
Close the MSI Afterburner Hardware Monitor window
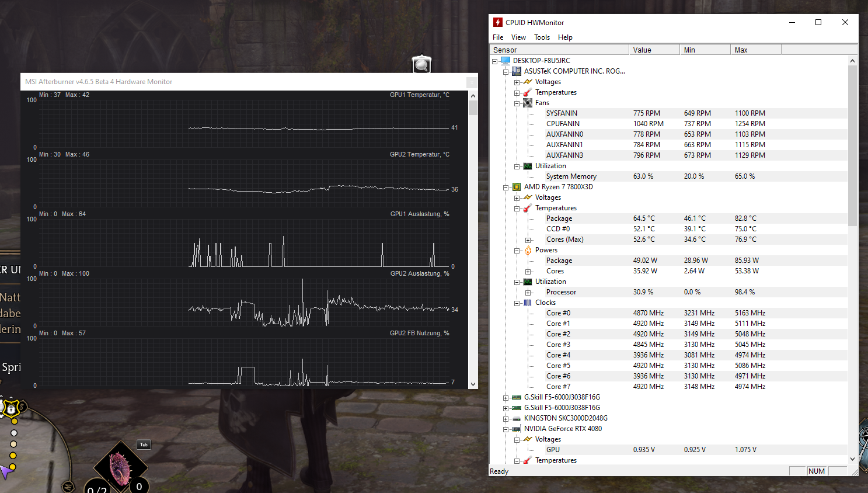pos(471,82)
